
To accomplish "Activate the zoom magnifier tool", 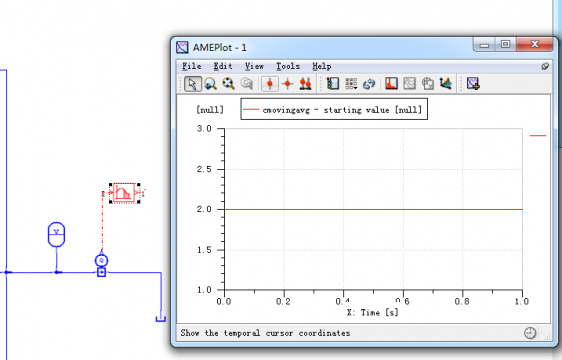I will (210, 84).
